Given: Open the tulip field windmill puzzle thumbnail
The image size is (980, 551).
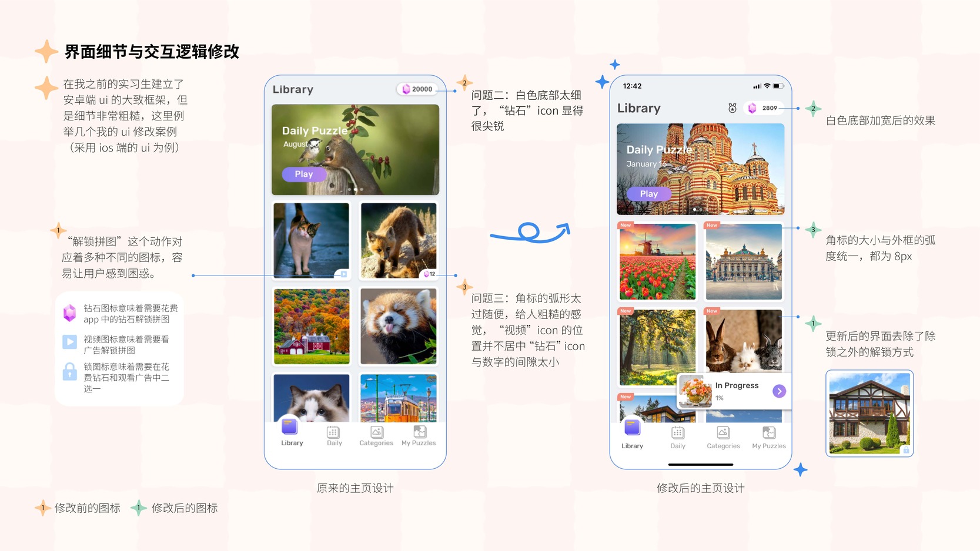Looking at the screenshot, I should (657, 261).
